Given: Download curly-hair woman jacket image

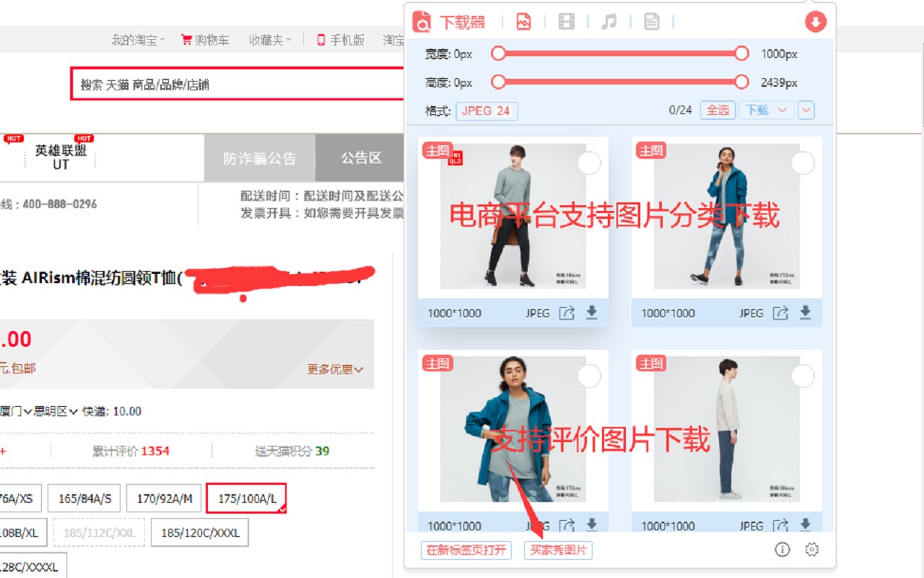Looking at the screenshot, I should [x=592, y=525].
